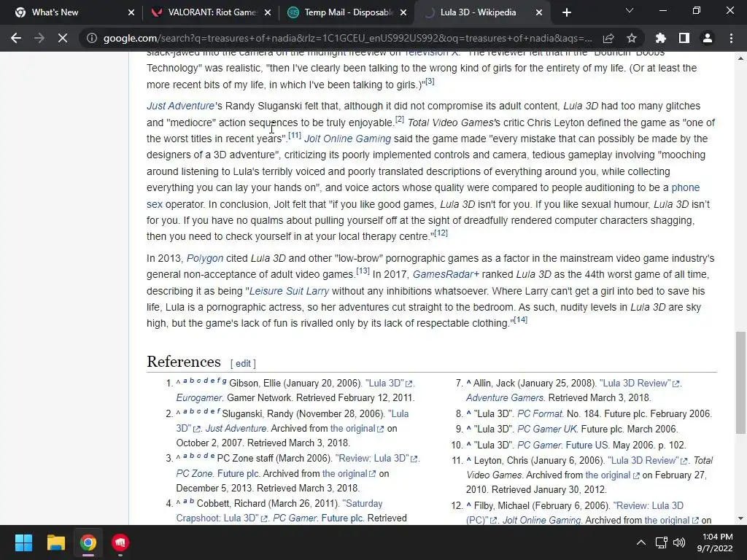Open Gibson's "Lula 3D" Eurogamer reference link
Screen dimensions: 747x560
click(389, 384)
